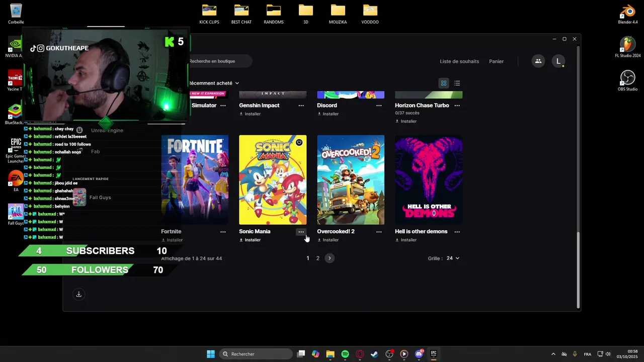
Task: Open OBS Studio desktop shortcut
Action: (x=627, y=80)
